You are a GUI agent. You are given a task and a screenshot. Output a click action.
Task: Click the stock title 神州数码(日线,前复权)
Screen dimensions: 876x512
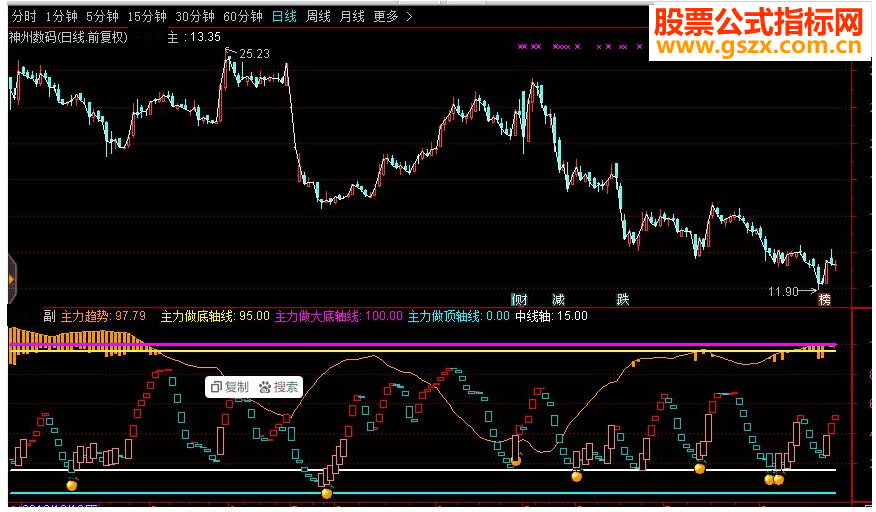point(68,37)
